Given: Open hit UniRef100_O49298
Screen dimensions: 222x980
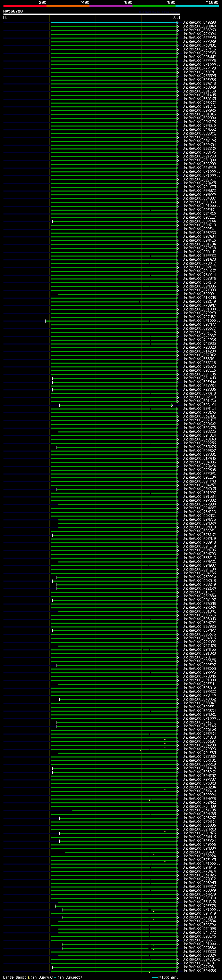Looking at the screenshot, I should tap(199, 23).
